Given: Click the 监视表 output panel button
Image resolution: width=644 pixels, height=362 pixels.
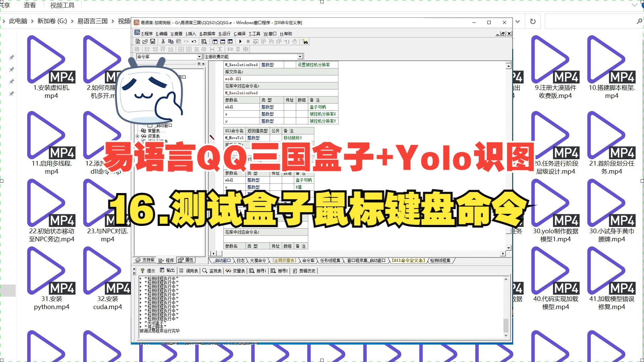Looking at the screenshot, I should [212, 271].
